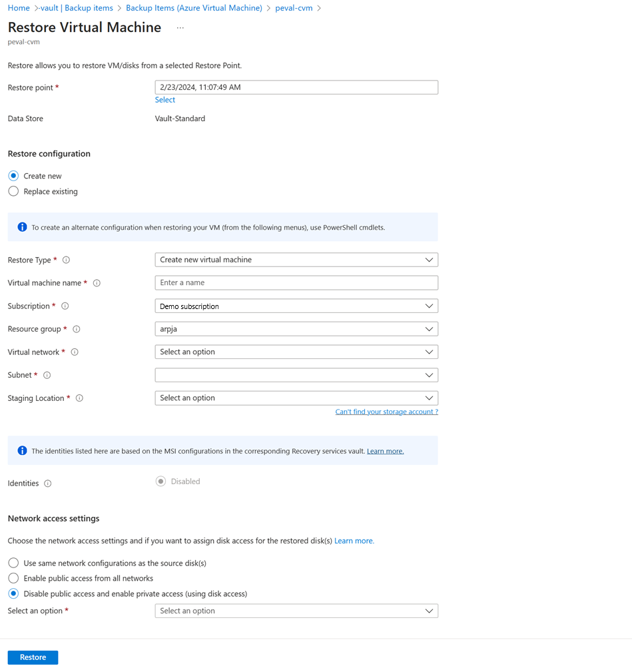Select the Replace existing radio option
The width and height of the screenshot is (632, 672).
(13, 191)
